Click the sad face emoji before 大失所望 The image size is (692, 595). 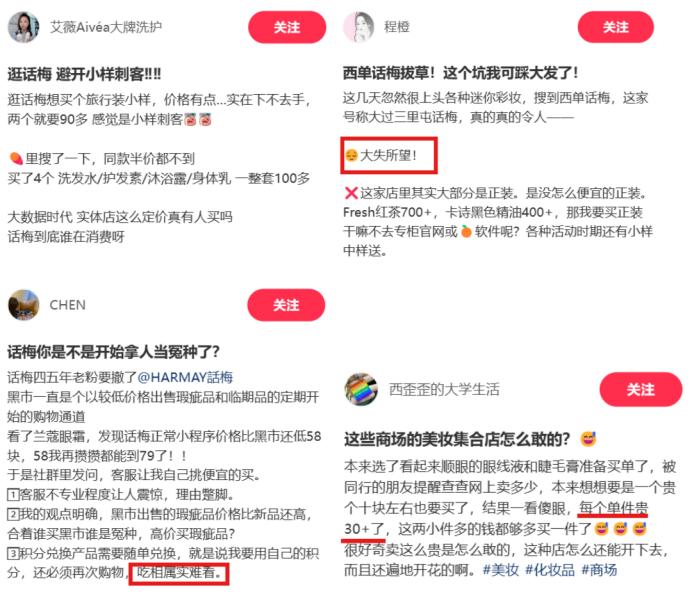click(x=352, y=155)
